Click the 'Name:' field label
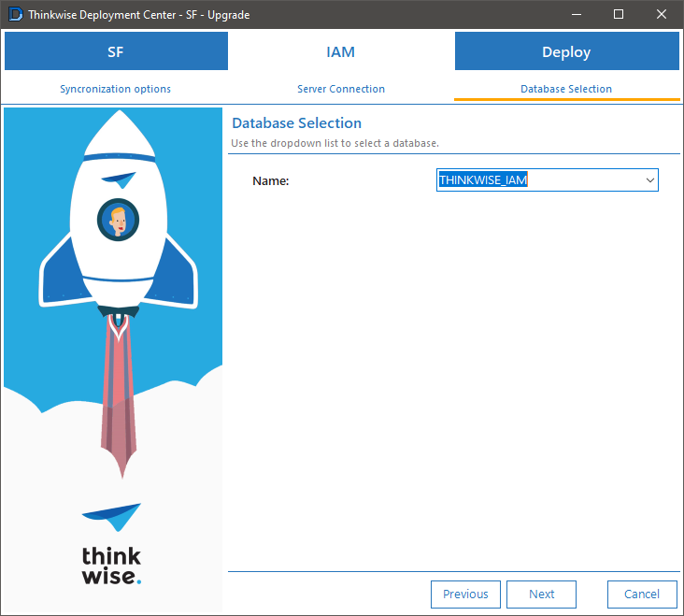684x616 pixels. (270, 180)
